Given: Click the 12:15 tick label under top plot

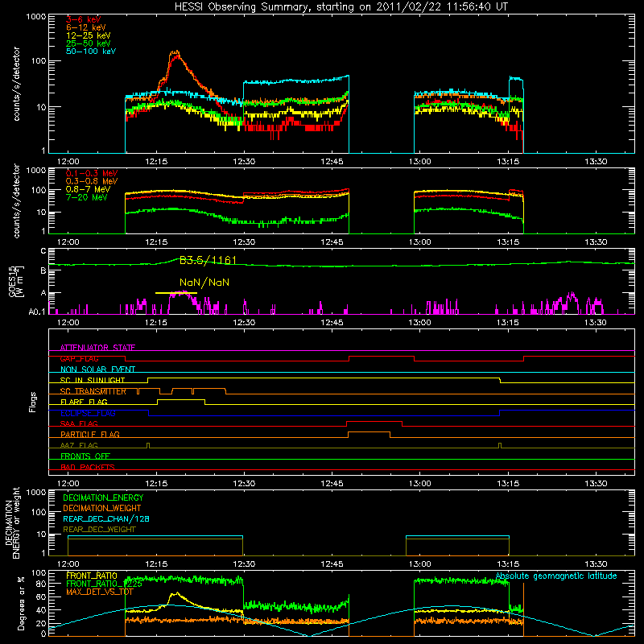Looking at the screenshot, I should pos(156,162).
